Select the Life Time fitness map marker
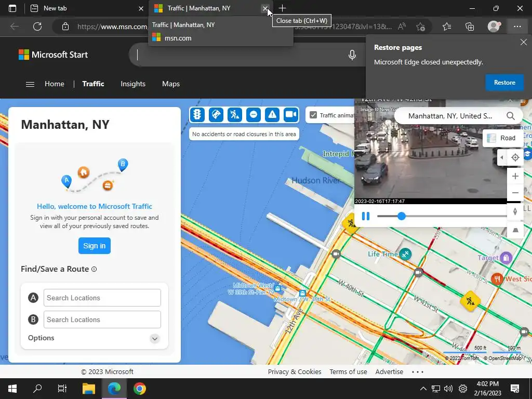 pyautogui.click(x=405, y=254)
